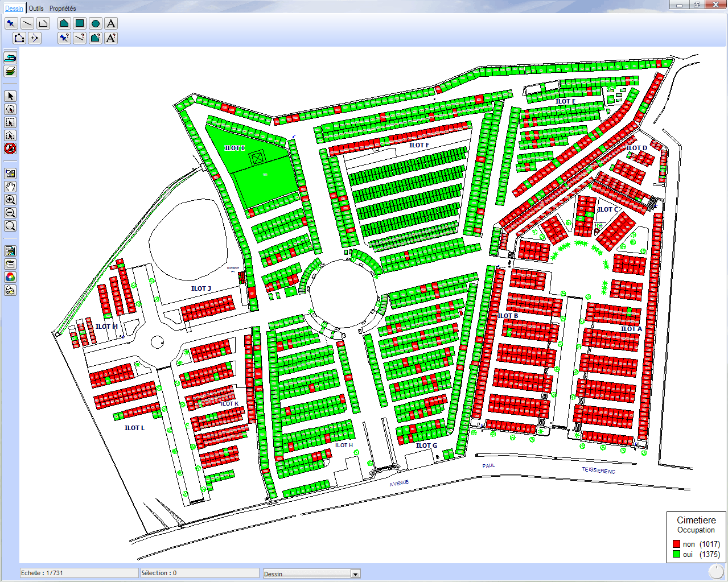Choose the polygon vertex editing tool
Viewport: 728px width, 582px height.
click(x=19, y=38)
